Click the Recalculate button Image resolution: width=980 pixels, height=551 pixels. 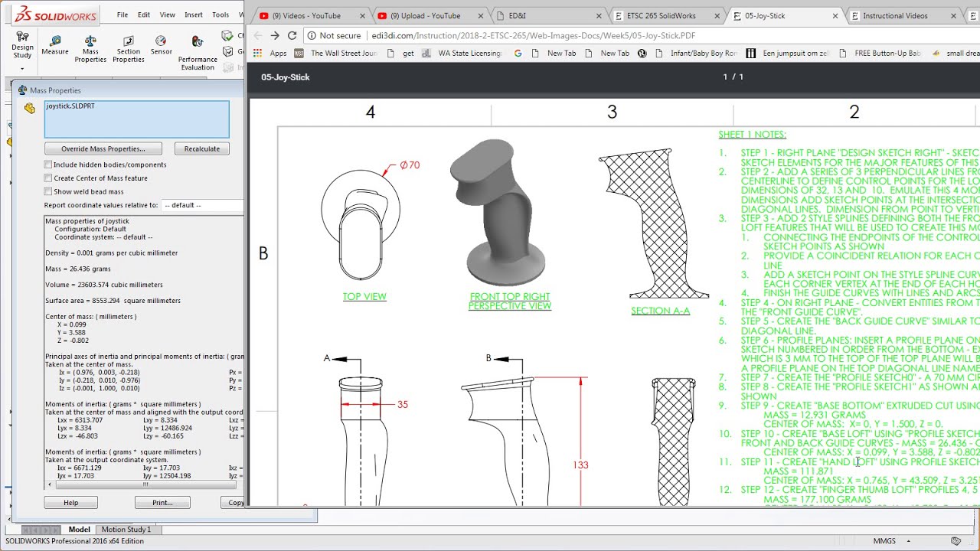[201, 148]
